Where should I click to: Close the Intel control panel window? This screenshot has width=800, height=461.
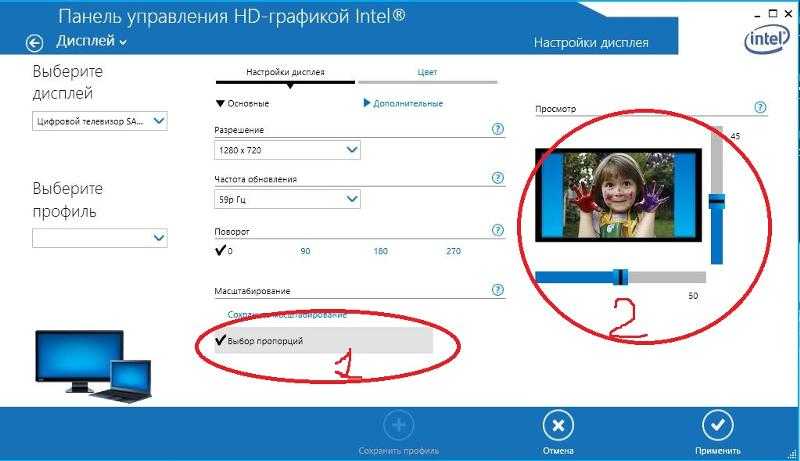tap(789, 14)
